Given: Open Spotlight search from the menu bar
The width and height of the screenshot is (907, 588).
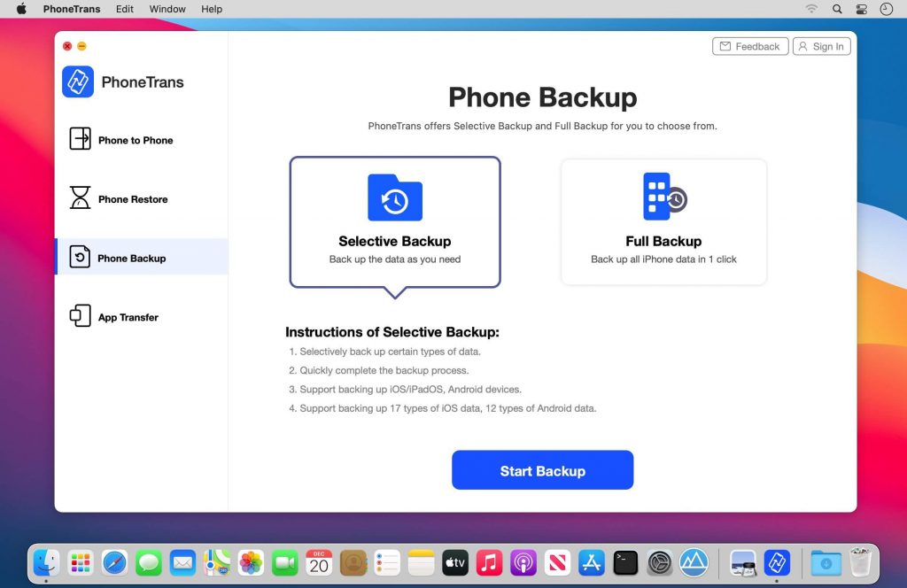Looking at the screenshot, I should [x=836, y=9].
